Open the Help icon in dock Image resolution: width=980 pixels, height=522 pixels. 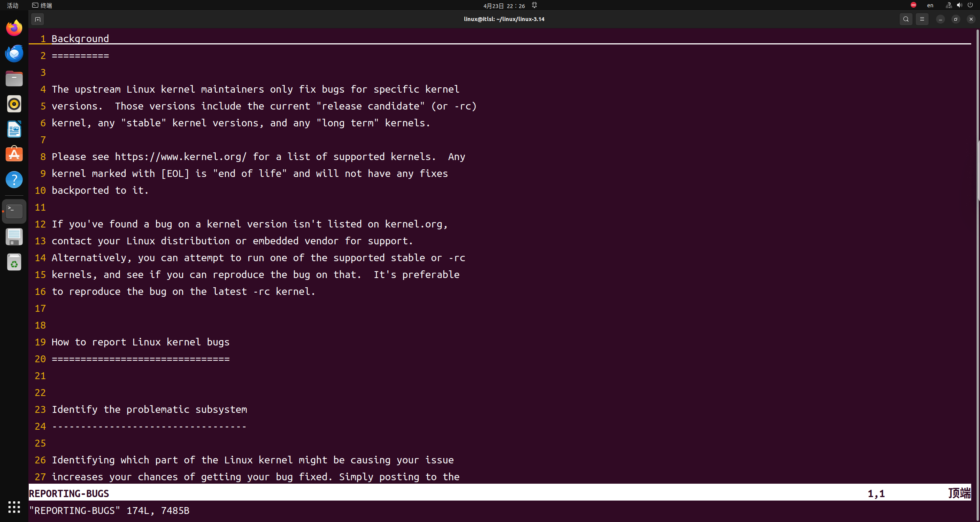[x=14, y=180]
